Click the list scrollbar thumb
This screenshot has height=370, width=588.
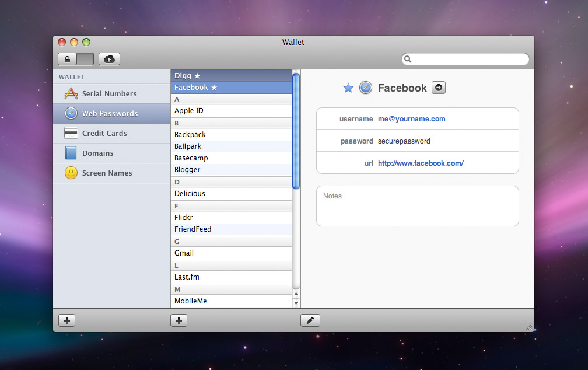tap(296, 131)
